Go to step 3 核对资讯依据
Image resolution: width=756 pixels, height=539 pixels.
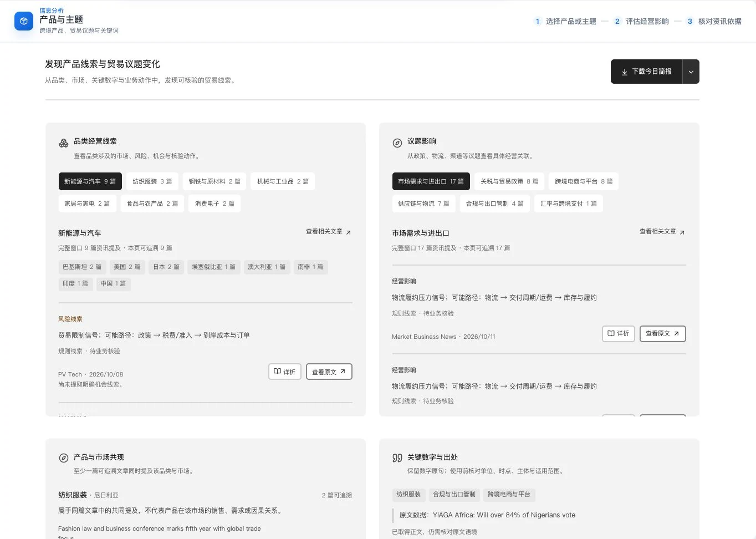(714, 22)
